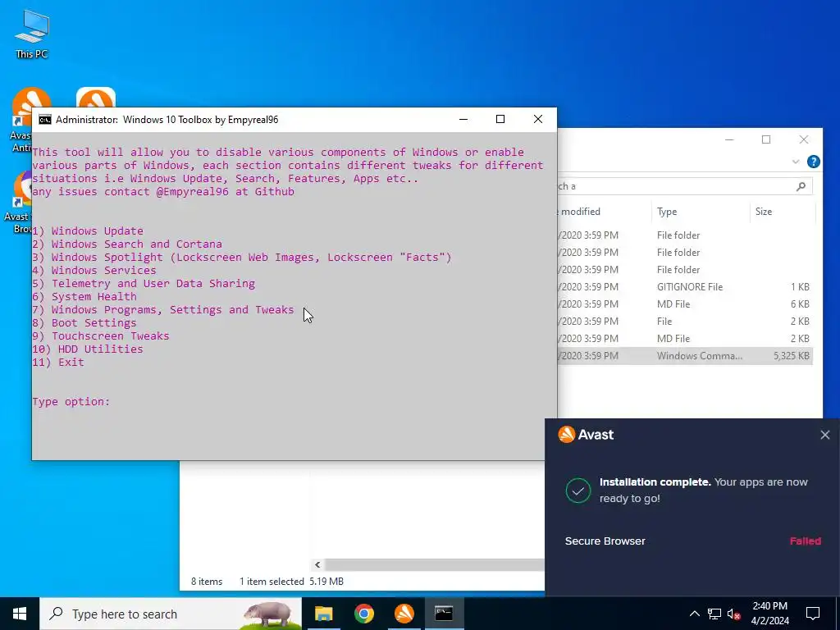Select the Windows Command Script row
Screen dimensions: 840x630
click(x=685, y=356)
